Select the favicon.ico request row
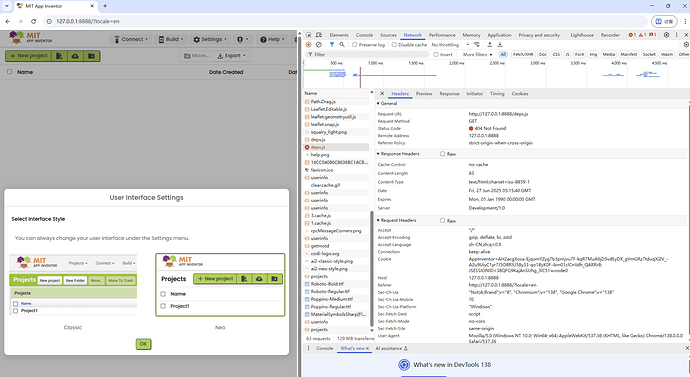The height and width of the screenshot is (377, 690). tap(336, 170)
